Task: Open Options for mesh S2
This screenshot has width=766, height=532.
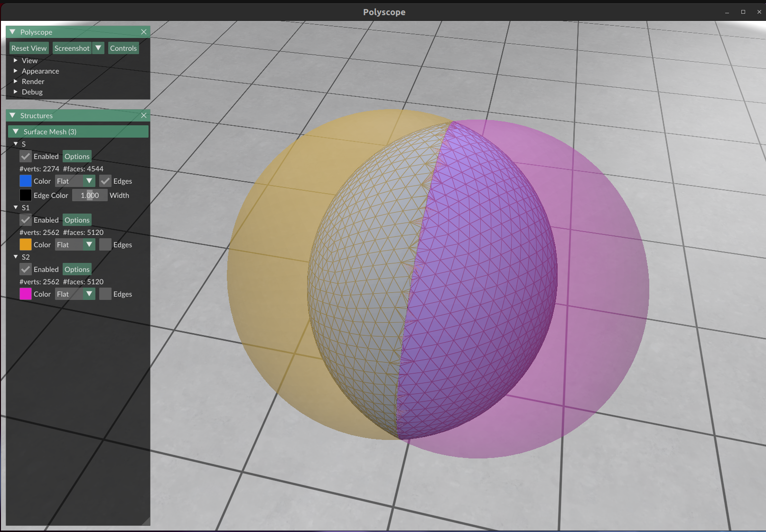Action: (77, 269)
